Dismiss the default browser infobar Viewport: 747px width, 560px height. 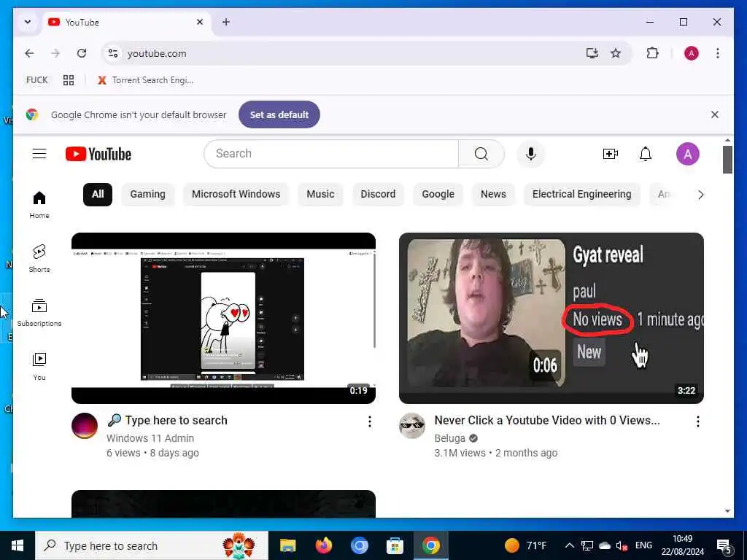pyautogui.click(x=715, y=114)
